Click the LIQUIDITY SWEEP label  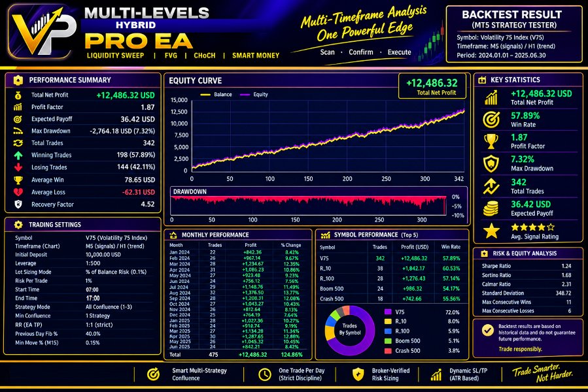[x=116, y=56]
